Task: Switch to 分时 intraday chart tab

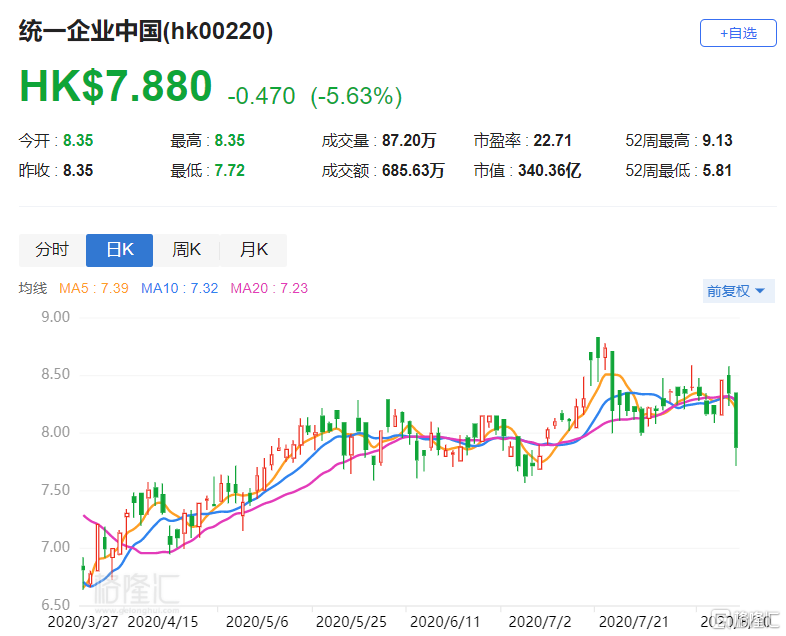Action: pos(53,250)
